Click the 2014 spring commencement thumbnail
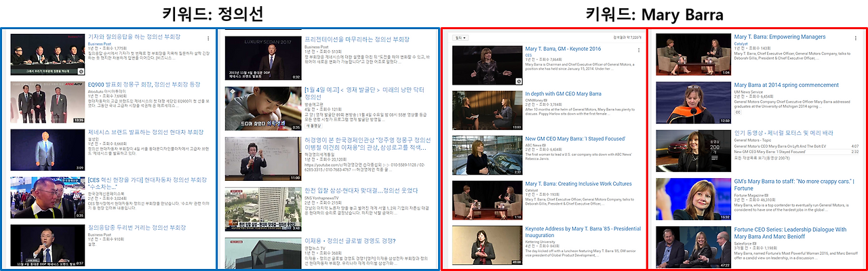The image size is (868, 271). click(x=693, y=102)
